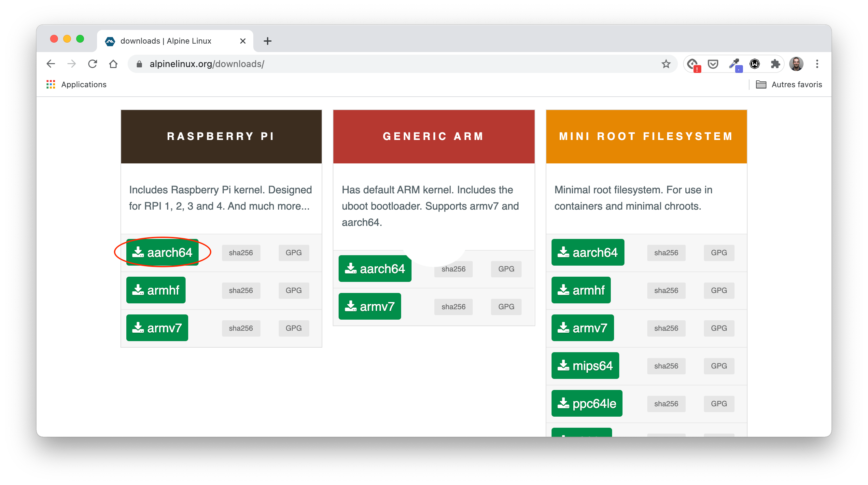Open sha256 for Mini Root armhf
The image size is (868, 485).
[666, 290]
